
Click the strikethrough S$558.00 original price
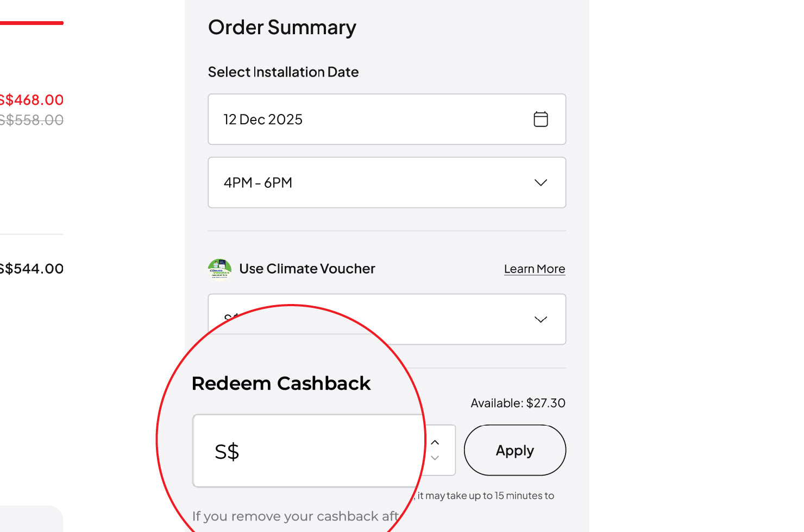(32, 120)
